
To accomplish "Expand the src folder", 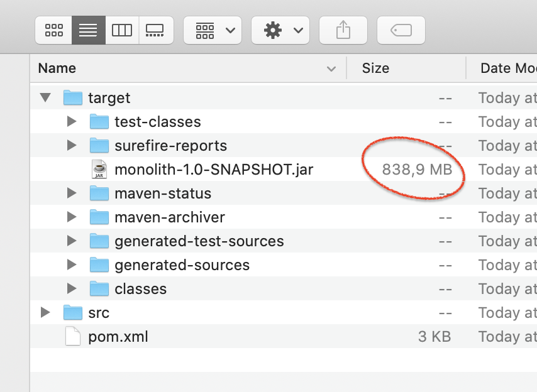I will coord(45,313).
